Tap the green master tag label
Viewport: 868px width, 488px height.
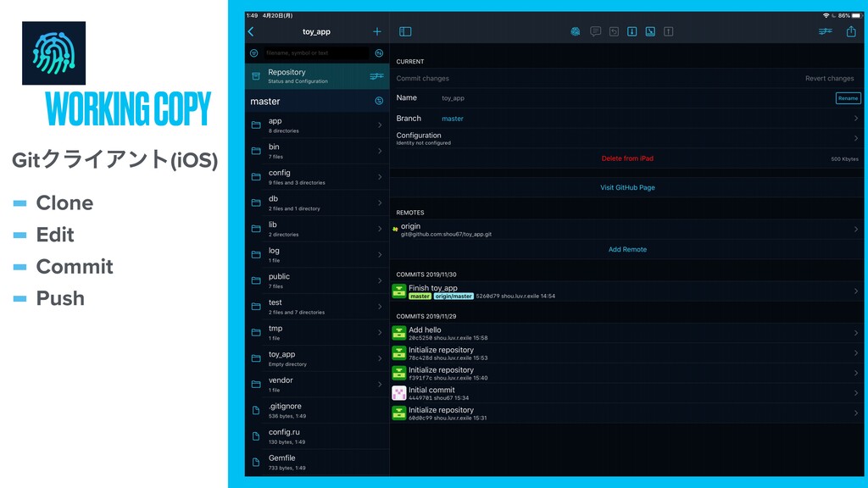pyautogui.click(x=420, y=296)
